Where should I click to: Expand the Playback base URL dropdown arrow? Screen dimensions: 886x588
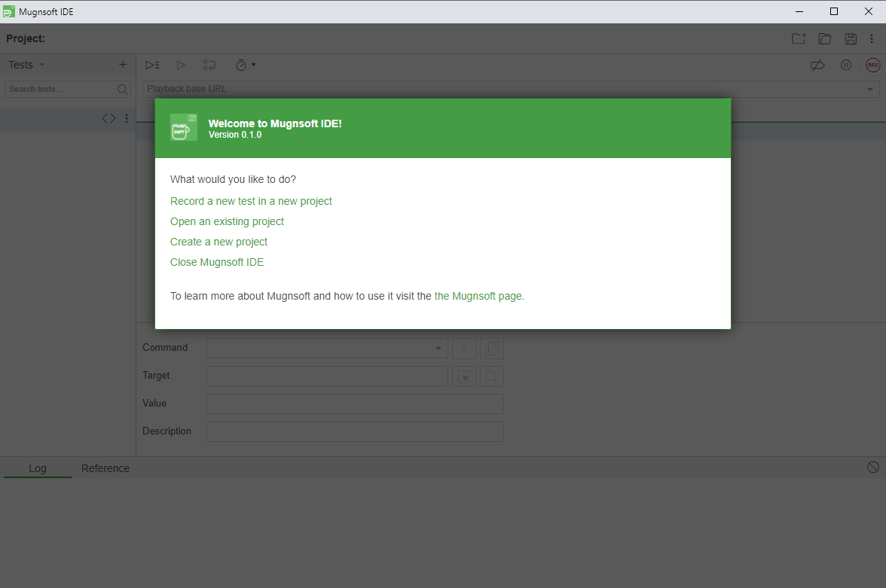click(x=870, y=90)
